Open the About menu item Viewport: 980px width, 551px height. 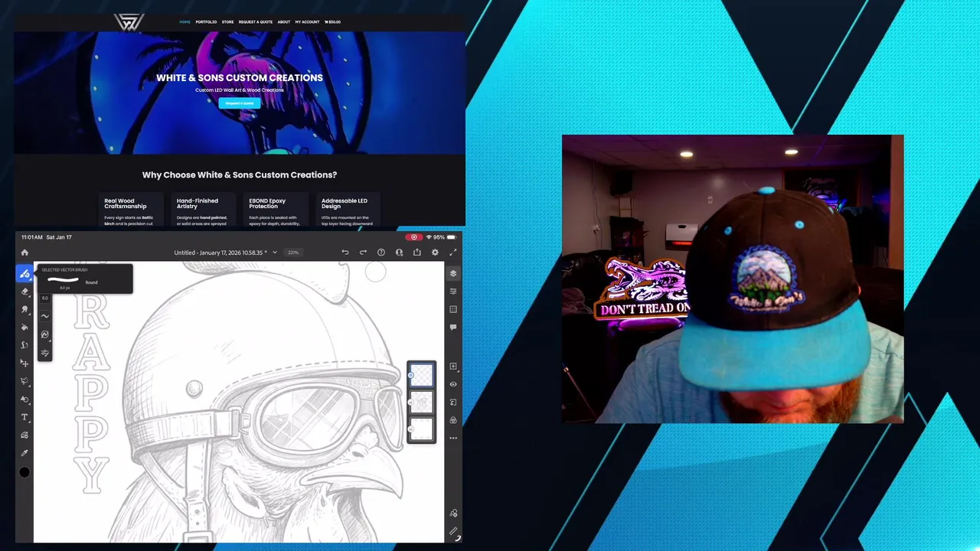(283, 21)
